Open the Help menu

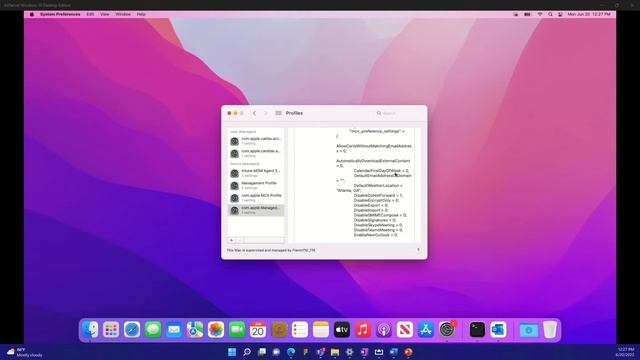(x=141, y=14)
